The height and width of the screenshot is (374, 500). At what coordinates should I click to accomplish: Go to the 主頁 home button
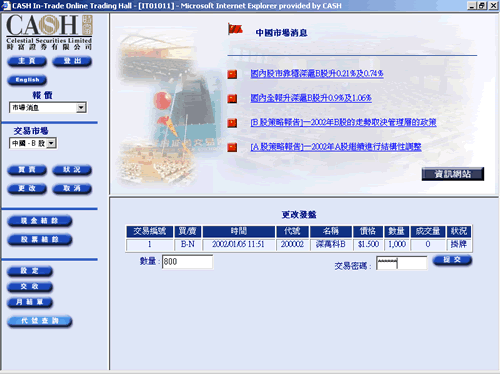tap(27, 61)
